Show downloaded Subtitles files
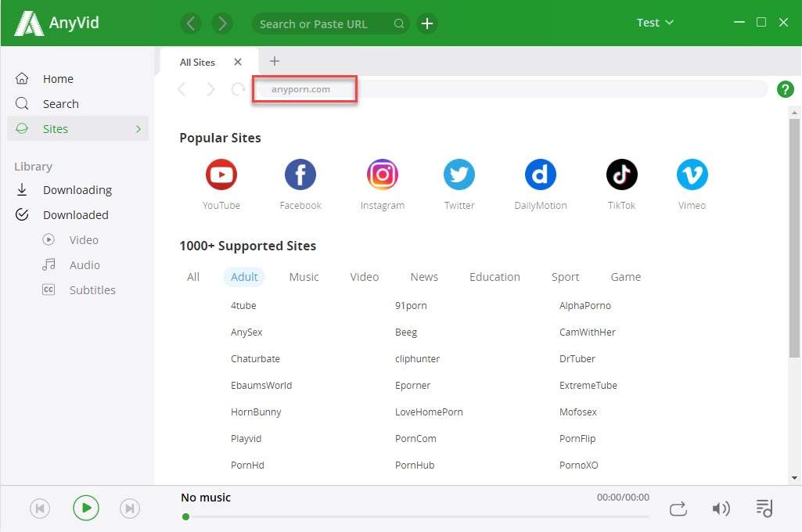Screen dimensions: 802x532 [92, 290]
